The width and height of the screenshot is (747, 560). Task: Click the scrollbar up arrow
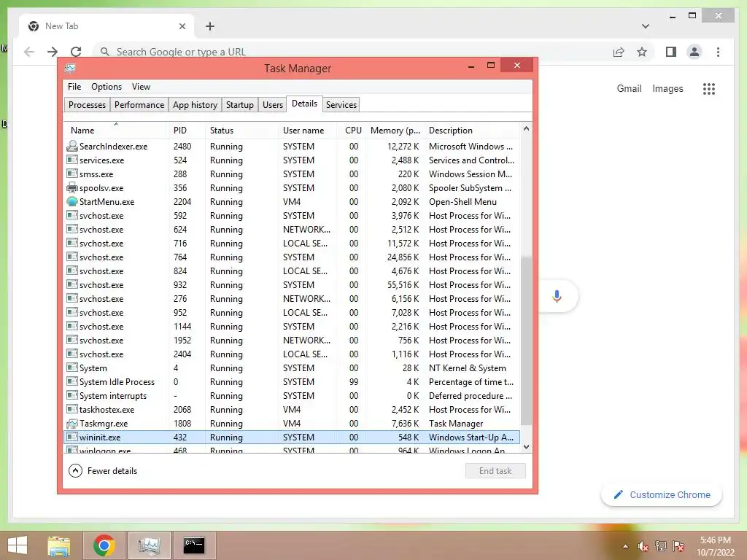click(x=526, y=128)
